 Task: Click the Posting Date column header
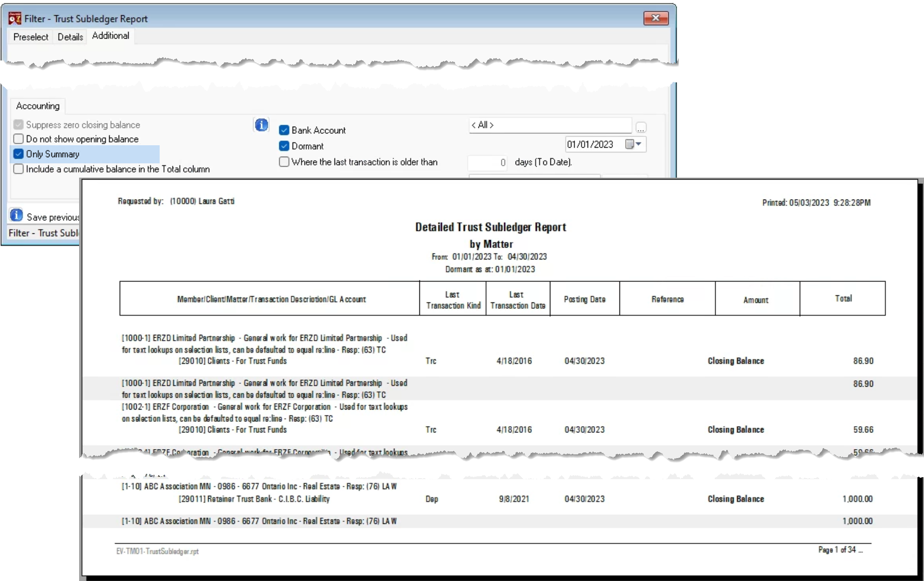click(585, 300)
